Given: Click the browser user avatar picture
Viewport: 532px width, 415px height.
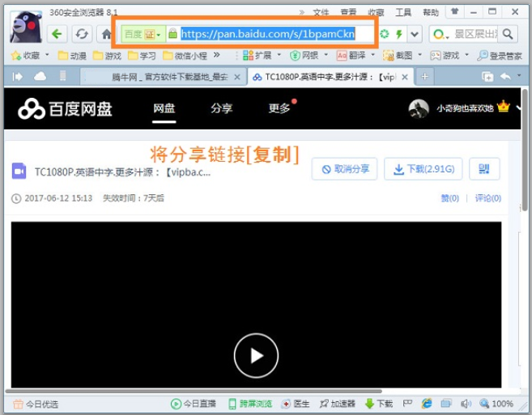Looking at the screenshot, I should coord(26,27).
